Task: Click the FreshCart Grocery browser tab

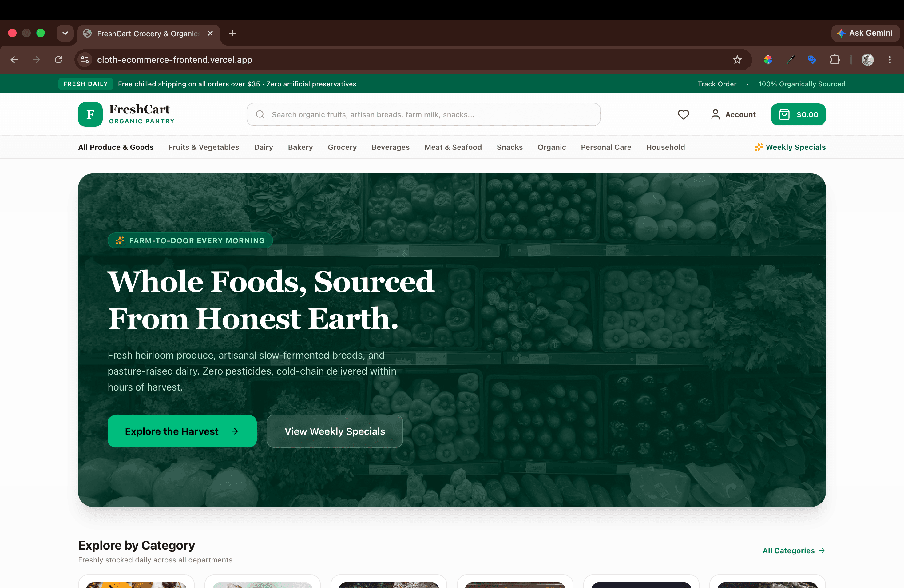Action: click(x=149, y=34)
